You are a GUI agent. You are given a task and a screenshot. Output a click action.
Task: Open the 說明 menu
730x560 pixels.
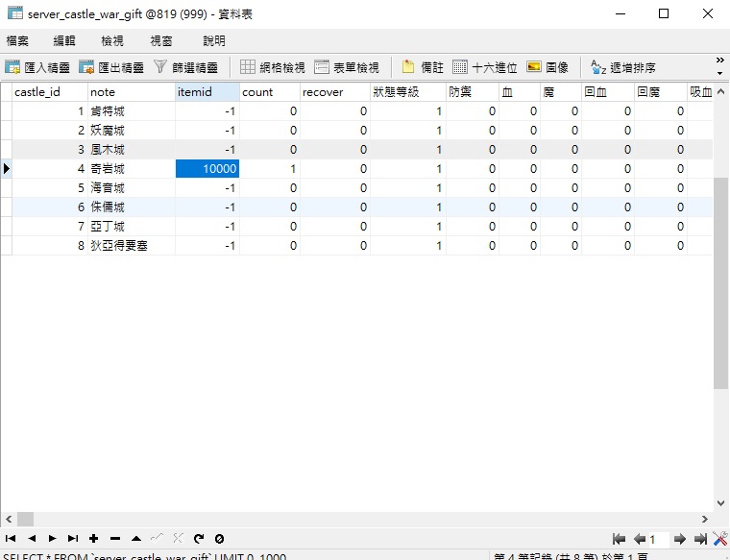click(x=214, y=41)
